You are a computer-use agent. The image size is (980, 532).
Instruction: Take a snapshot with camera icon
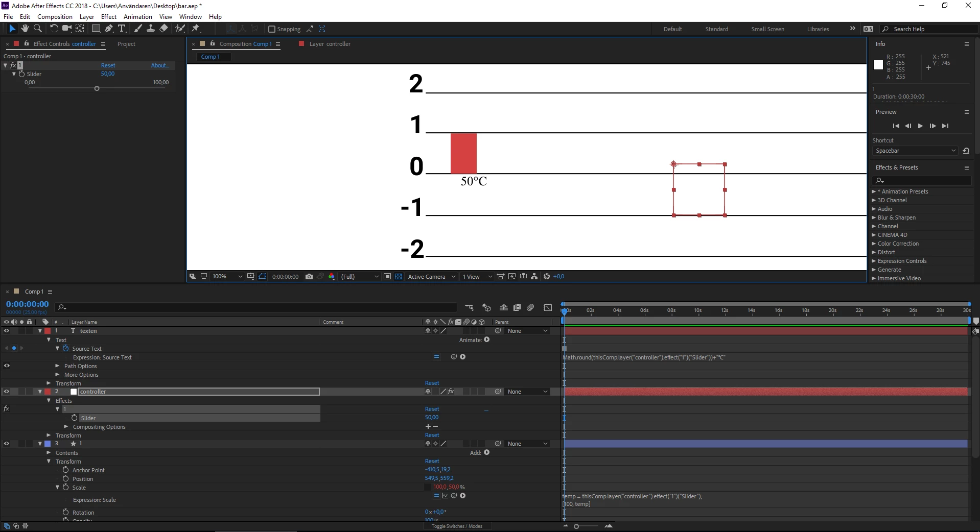(309, 276)
